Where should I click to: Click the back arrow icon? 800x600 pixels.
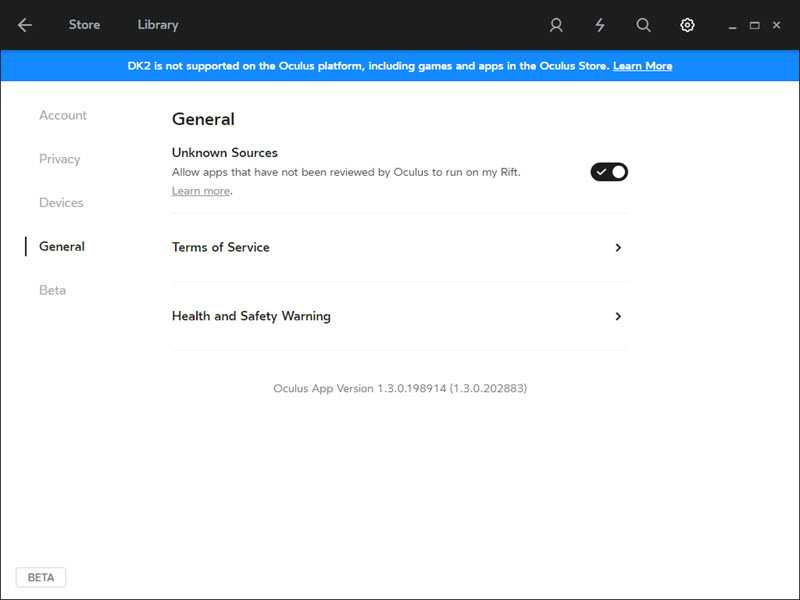25,25
